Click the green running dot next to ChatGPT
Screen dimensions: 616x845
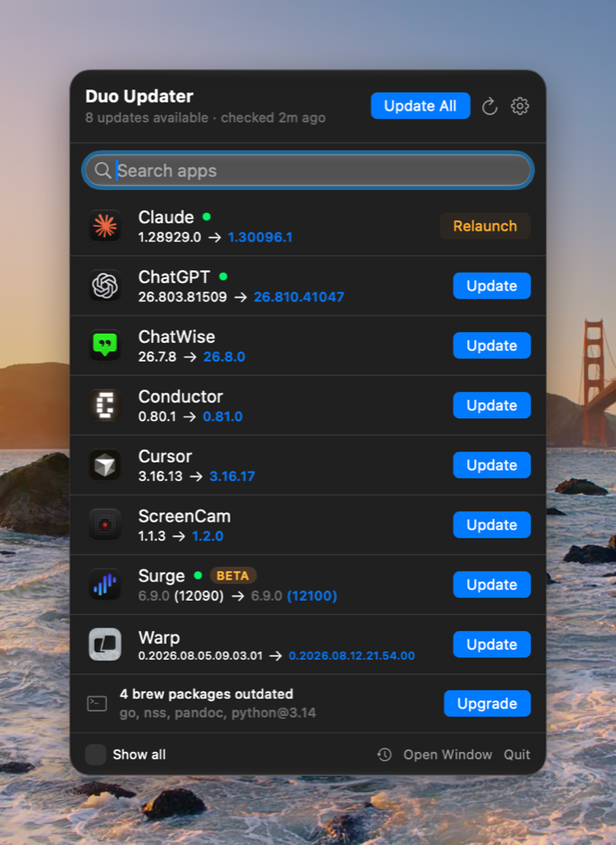tap(223, 276)
